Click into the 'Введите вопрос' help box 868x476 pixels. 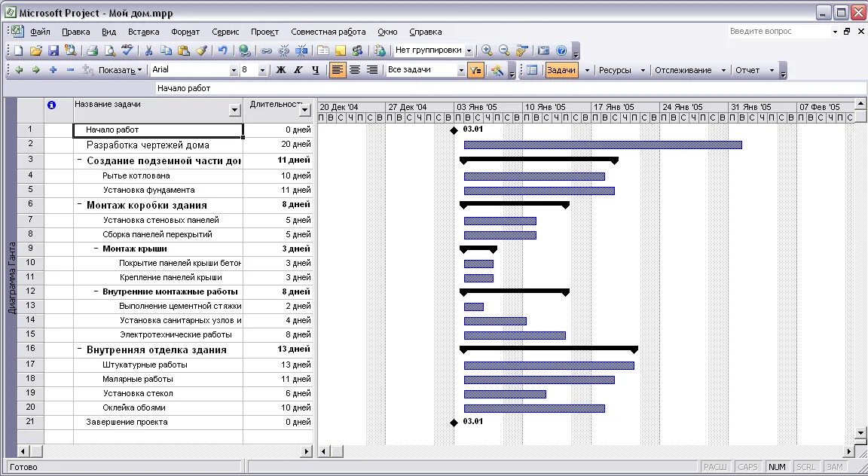(x=779, y=32)
